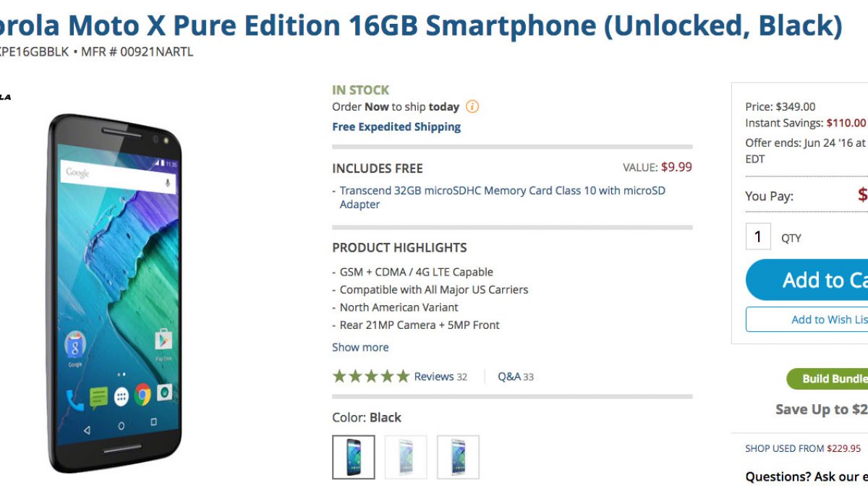Image resolution: width=868 pixels, height=488 pixels.
Task: Open the Reviews 32 link
Action: click(441, 377)
